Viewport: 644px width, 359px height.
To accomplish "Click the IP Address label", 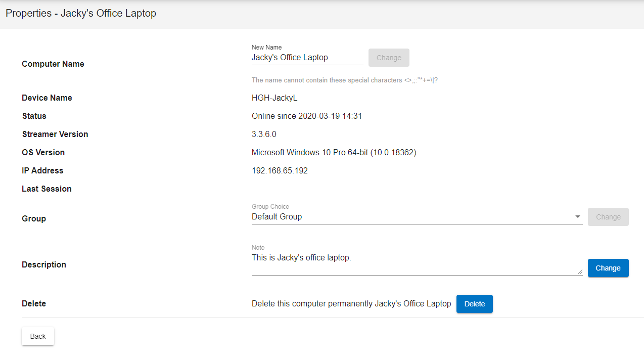I will (42, 170).
